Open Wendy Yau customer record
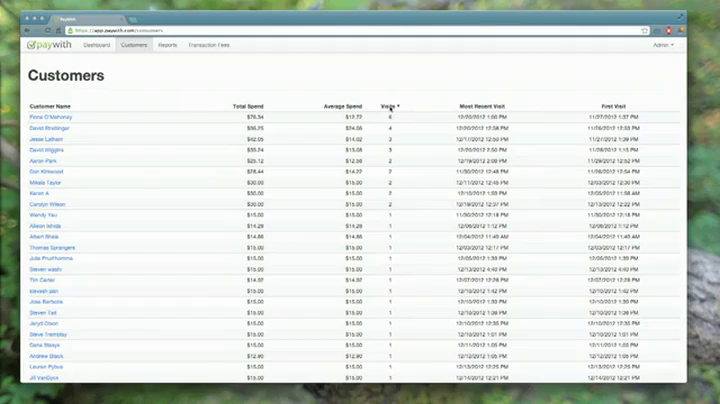 pyautogui.click(x=43, y=214)
